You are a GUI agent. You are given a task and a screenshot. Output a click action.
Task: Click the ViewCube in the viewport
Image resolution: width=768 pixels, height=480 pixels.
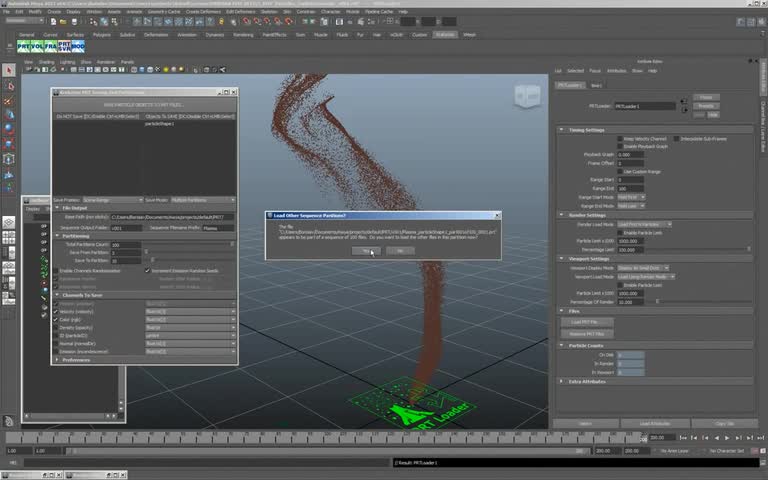coord(526,96)
